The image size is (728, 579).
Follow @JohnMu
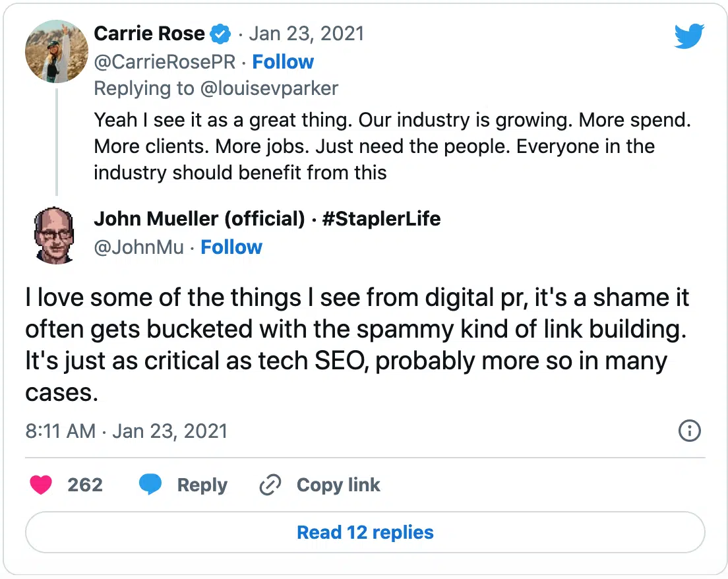(231, 247)
